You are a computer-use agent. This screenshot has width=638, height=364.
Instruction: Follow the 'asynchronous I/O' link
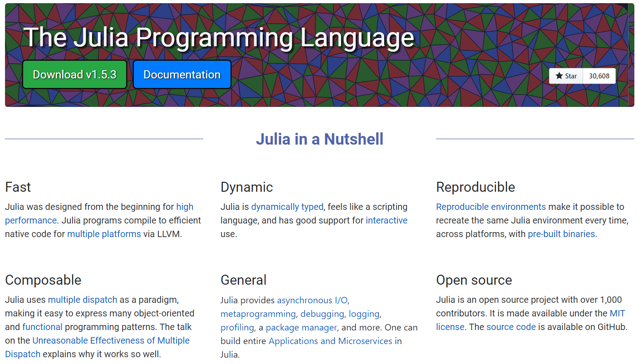pyautogui.click(x=313, y=300)
